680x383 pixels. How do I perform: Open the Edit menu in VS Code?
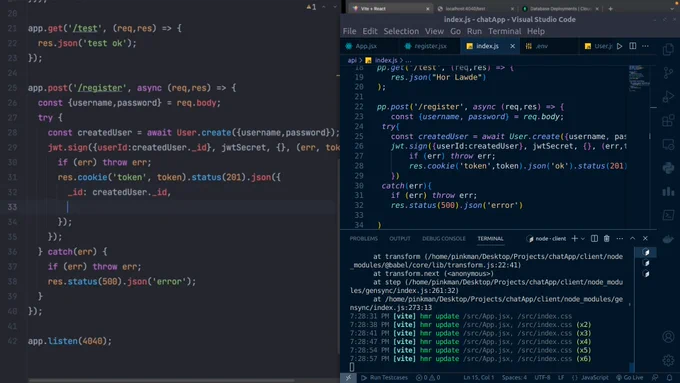point(370,31)
